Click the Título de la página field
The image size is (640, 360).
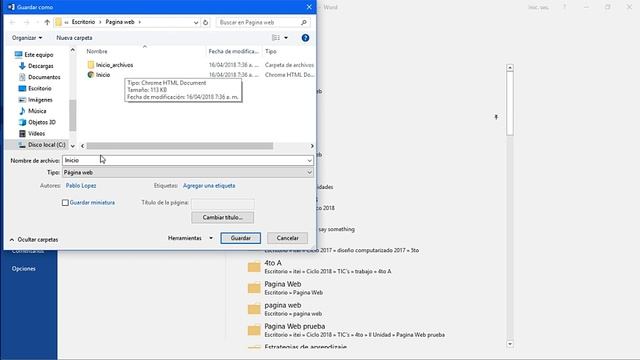pos(222,203)
